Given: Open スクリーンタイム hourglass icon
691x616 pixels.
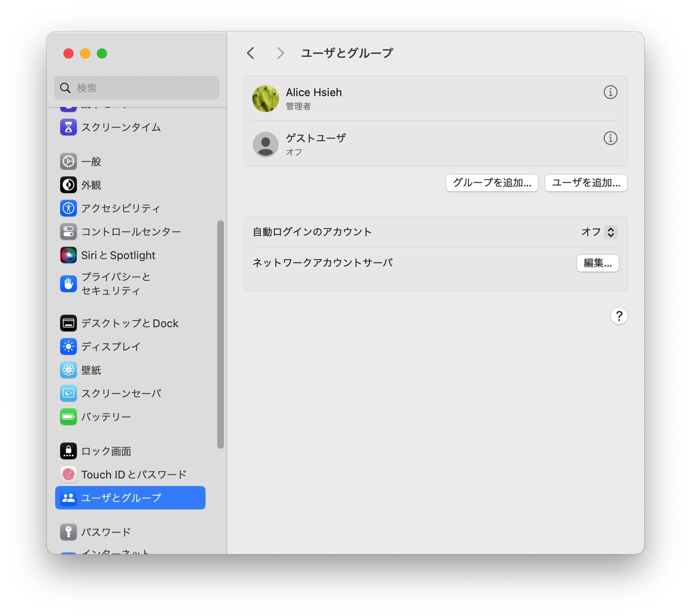Looking at the screenshot, I should click(69, 127).
